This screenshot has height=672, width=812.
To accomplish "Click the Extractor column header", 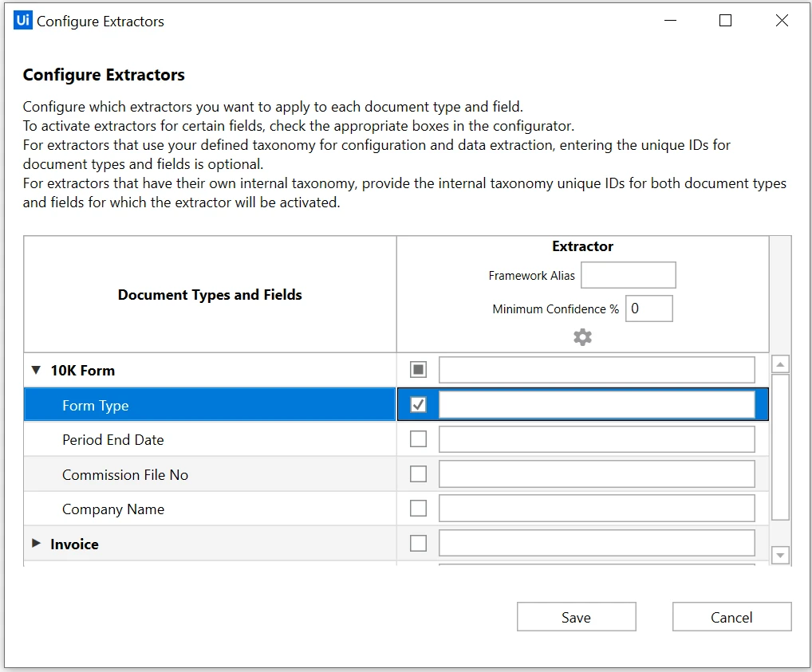I will (x=582, y=246).
